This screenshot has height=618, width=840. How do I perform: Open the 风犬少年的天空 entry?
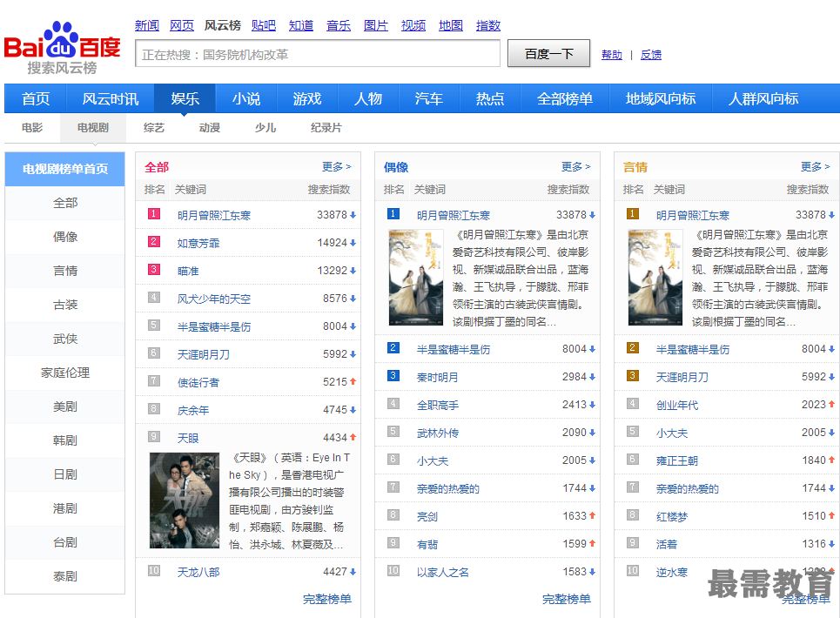click(x=214, y=299)
